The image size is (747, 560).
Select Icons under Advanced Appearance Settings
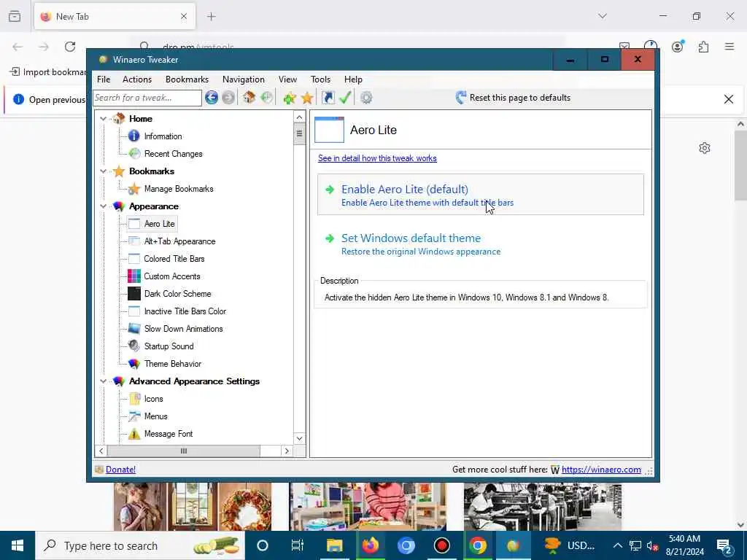click(153, 399)
